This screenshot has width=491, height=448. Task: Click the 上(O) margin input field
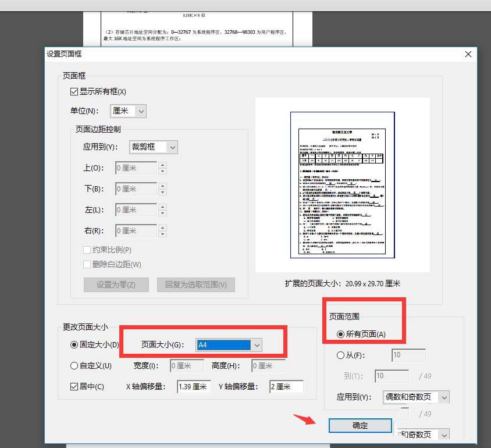pos(136,168)
